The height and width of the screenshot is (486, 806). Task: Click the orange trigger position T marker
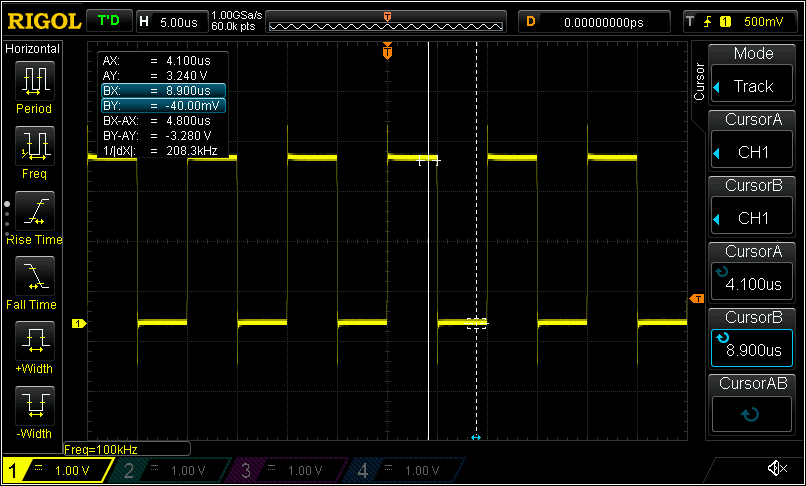(388, 52)
